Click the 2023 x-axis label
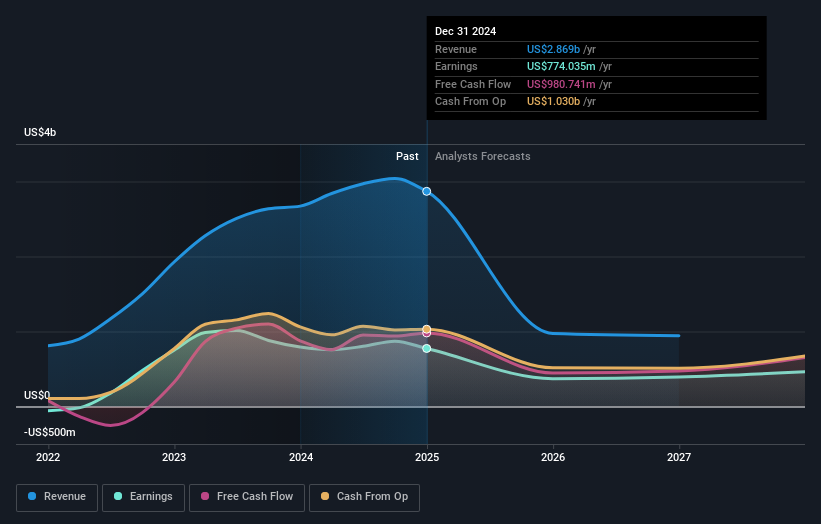Viewport: 821px width, 524px height. click(x=174, y=458)
